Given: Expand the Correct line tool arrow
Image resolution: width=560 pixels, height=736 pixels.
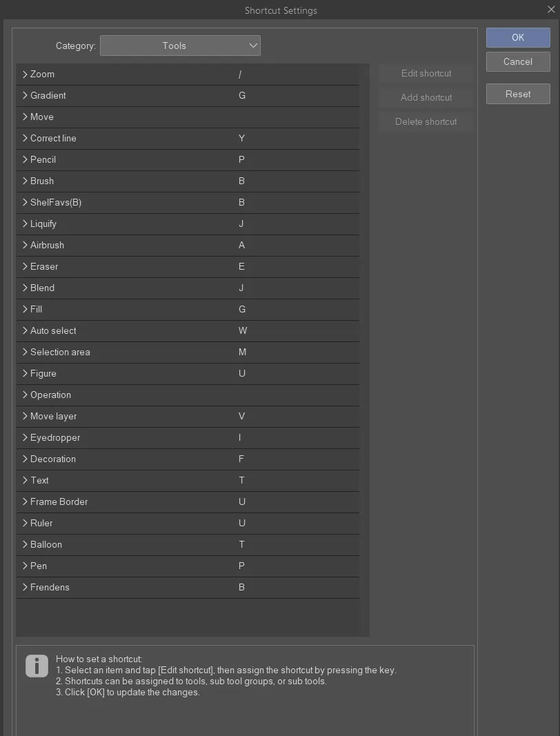Looking at the screenshot, I should (x=25, y=138).
